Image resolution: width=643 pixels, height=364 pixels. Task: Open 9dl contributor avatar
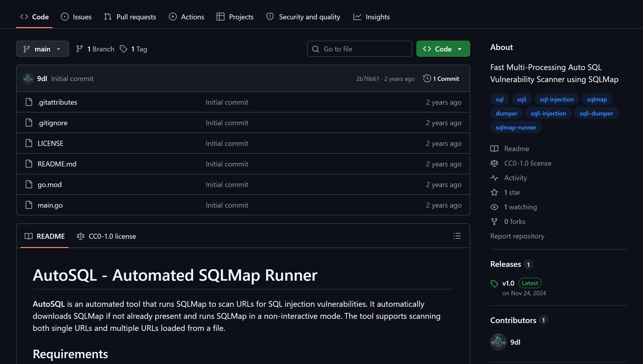pyautogui.click(x=498, y=342)
